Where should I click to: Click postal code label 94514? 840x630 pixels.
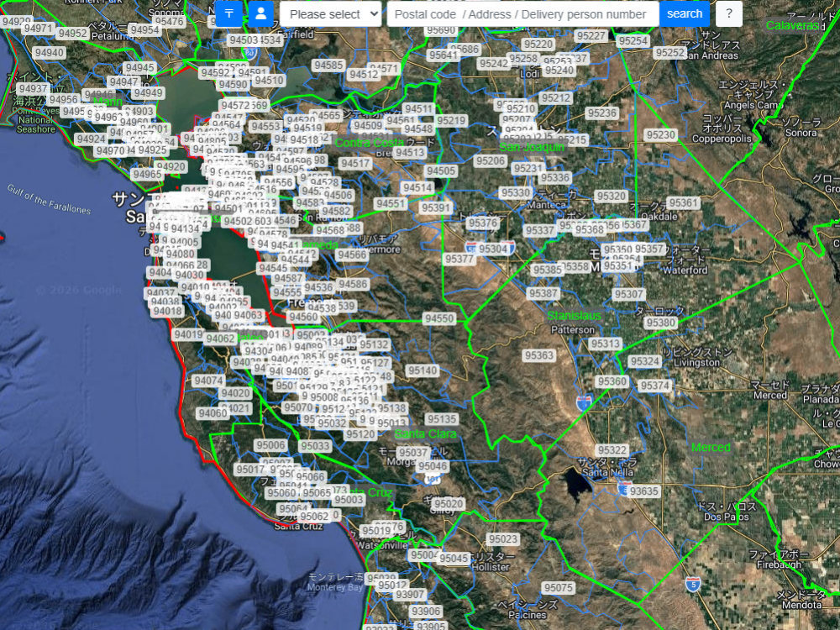coord(417,187)
